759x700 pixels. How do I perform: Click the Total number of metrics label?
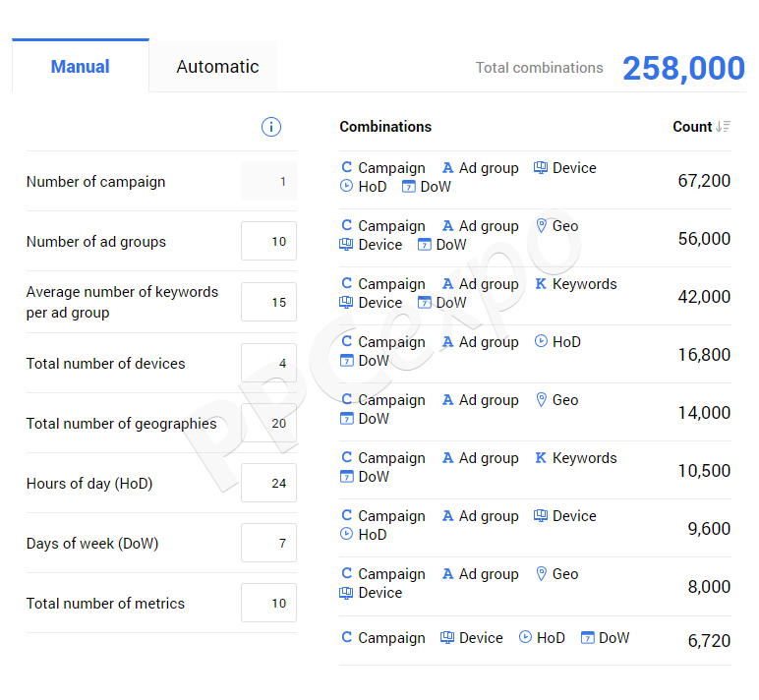(105, 604)
